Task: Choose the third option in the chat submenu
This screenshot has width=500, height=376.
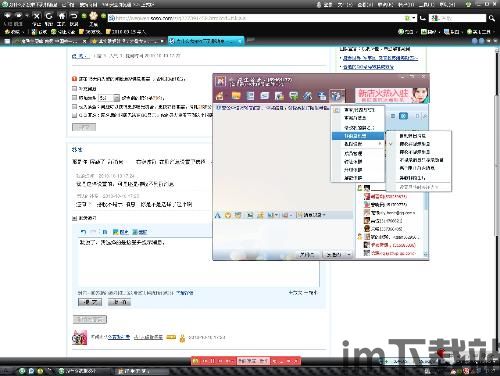Action: (418, 152)
